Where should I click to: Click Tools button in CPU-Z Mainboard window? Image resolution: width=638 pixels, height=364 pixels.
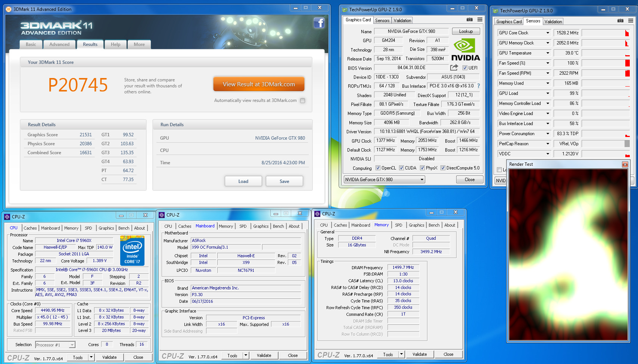tap(232, 356)
